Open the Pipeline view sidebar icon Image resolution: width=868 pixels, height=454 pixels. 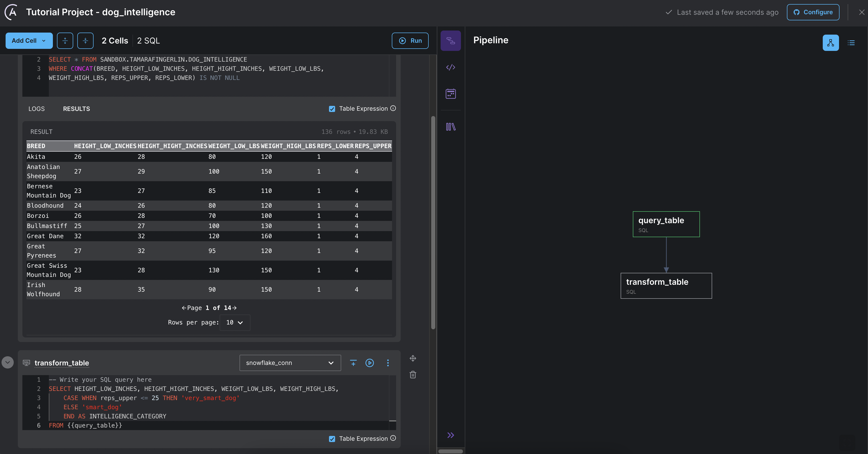click(x=451, y=41)
